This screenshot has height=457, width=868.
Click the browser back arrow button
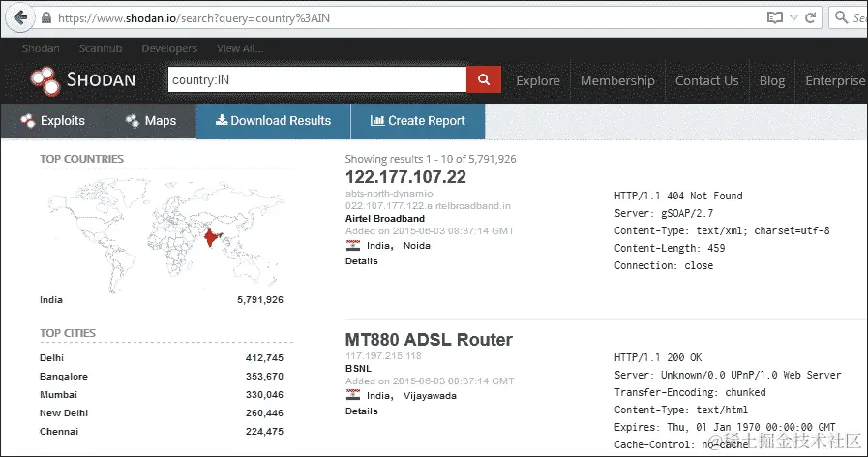click(20, 17)
